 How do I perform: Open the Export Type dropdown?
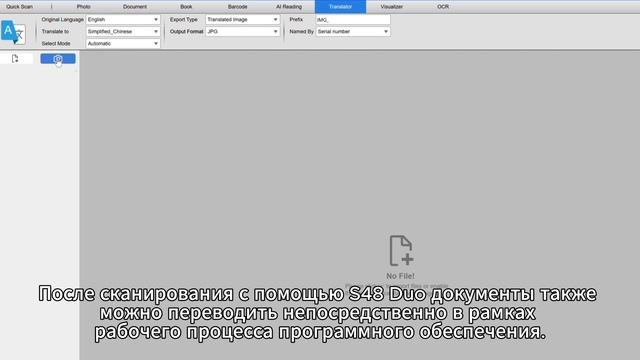pyautogui.click(x=242, y=20)
